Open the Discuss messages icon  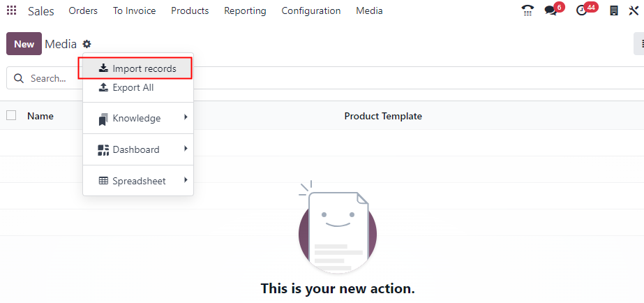tap(551, 10)
